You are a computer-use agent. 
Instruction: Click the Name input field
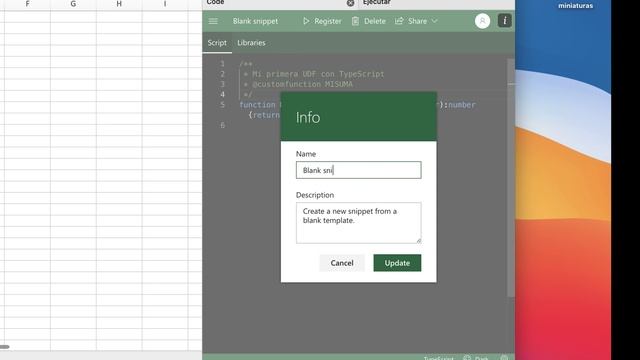(358, 170)
